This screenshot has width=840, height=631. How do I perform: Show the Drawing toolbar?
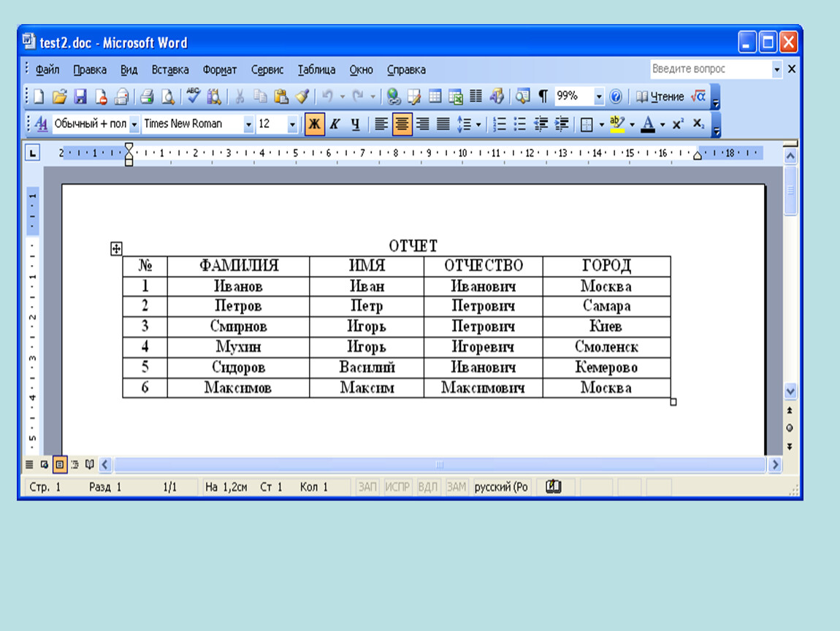point(497,96)
